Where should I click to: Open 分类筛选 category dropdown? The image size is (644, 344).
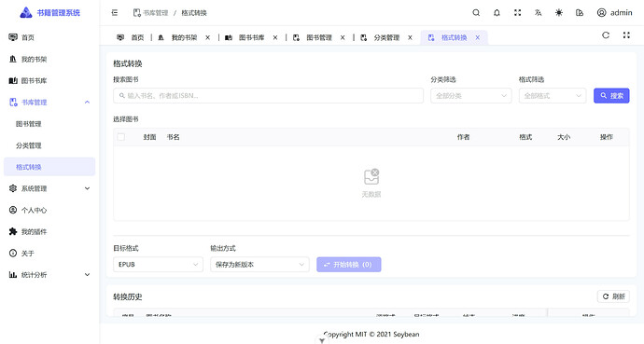471,95
